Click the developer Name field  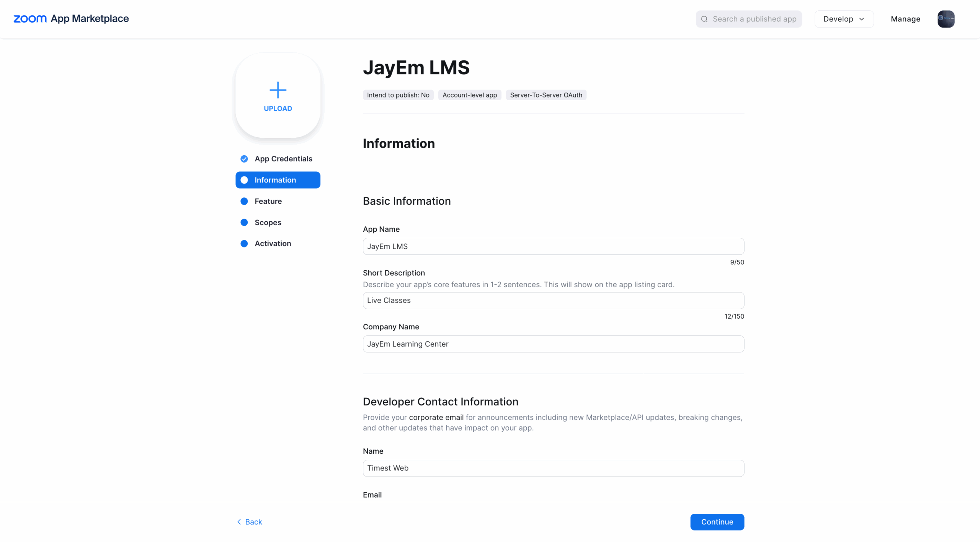(x=553, y=468)
